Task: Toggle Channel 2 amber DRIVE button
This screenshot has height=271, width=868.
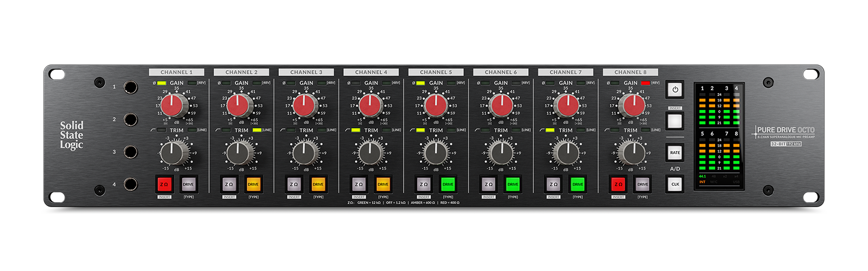Action: click(253, 184)
